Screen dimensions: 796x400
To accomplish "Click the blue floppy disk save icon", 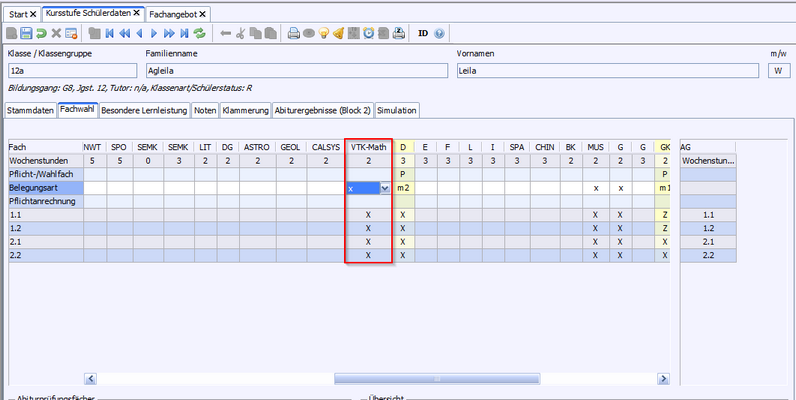I will click(26, 33).
